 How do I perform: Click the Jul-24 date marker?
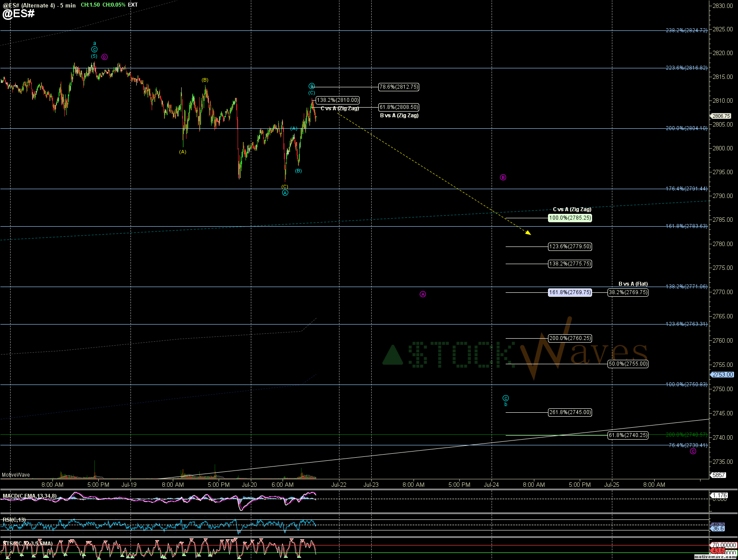[x=492, y=485]
